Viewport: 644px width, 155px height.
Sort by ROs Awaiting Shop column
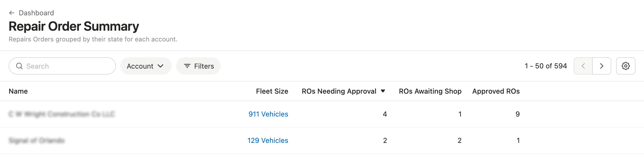[x=430, y=91]
